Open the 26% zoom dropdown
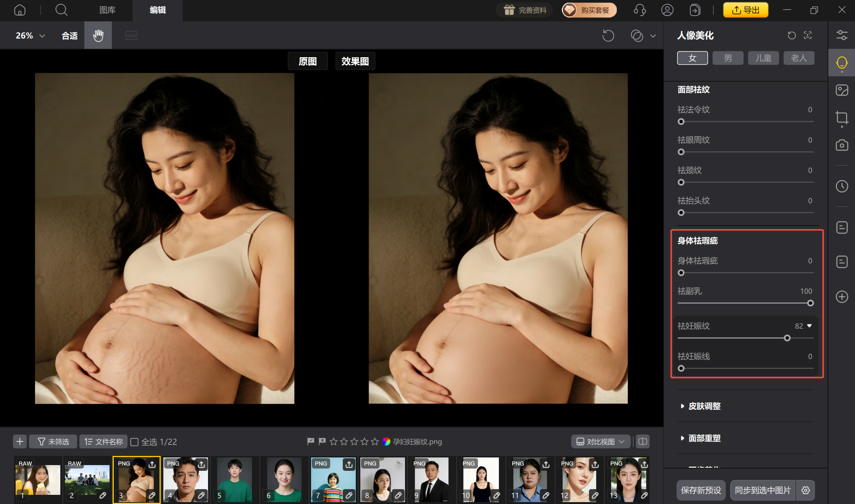Viewport: 855px width, 504px height. [x=31, y=35]
